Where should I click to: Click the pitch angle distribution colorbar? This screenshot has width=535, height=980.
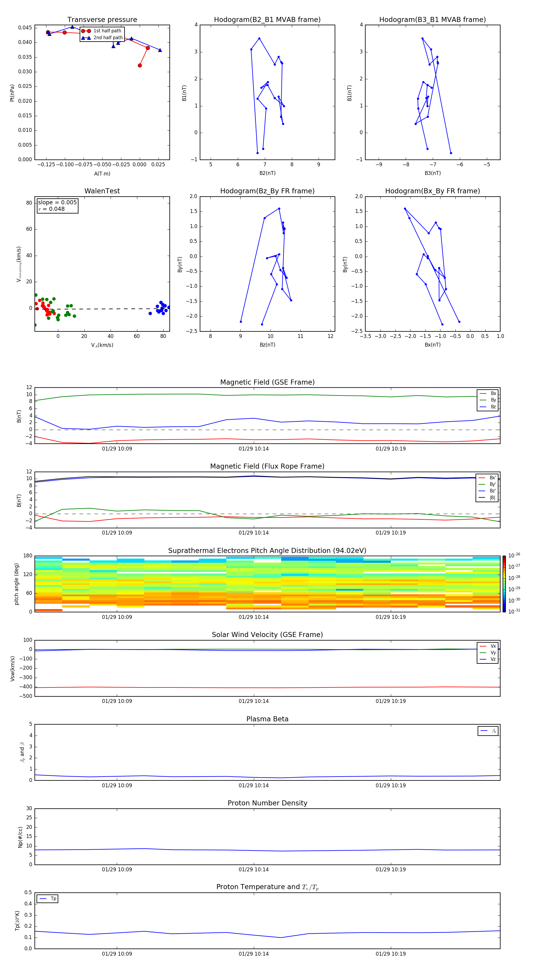504,584
